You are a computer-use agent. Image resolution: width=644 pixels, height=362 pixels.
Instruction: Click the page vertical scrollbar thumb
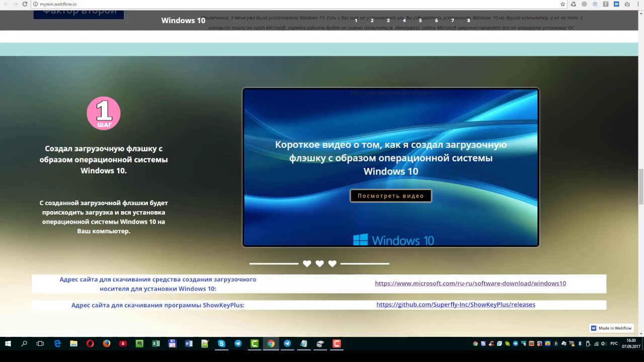pos(641,187)
